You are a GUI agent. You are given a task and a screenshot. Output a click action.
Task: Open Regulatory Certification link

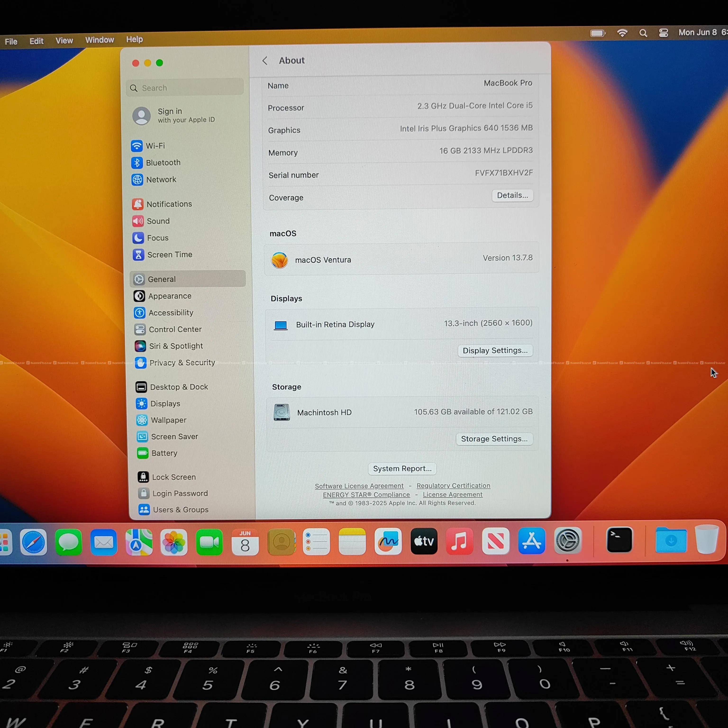point(453,486)
